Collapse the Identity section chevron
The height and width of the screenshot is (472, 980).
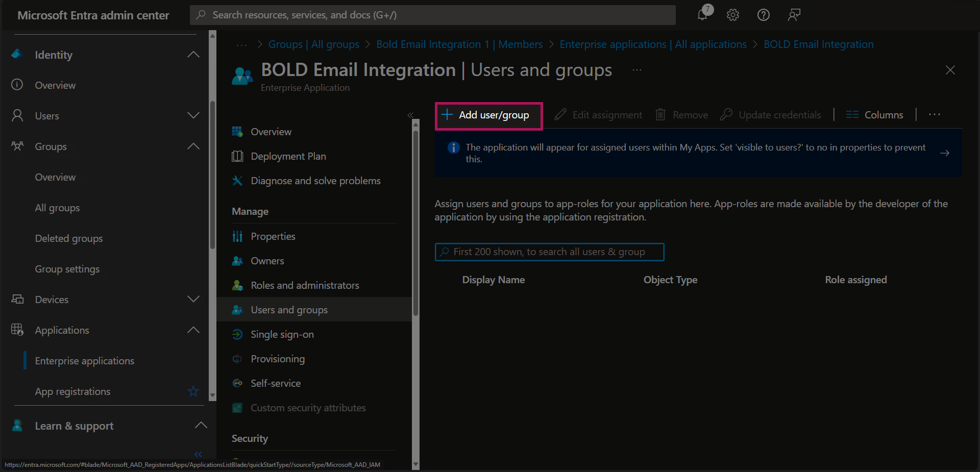(193, 55)
